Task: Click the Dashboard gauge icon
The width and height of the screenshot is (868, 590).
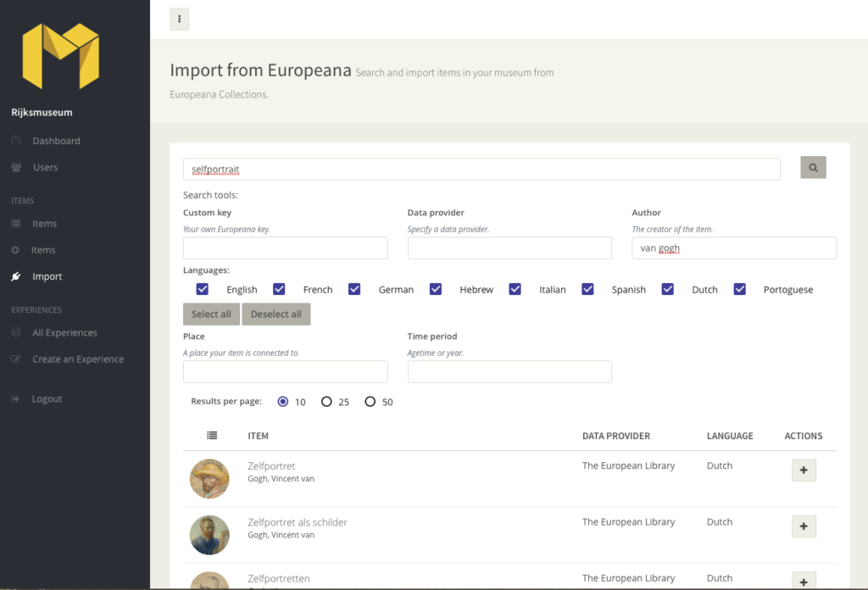Action: point(16,141)
